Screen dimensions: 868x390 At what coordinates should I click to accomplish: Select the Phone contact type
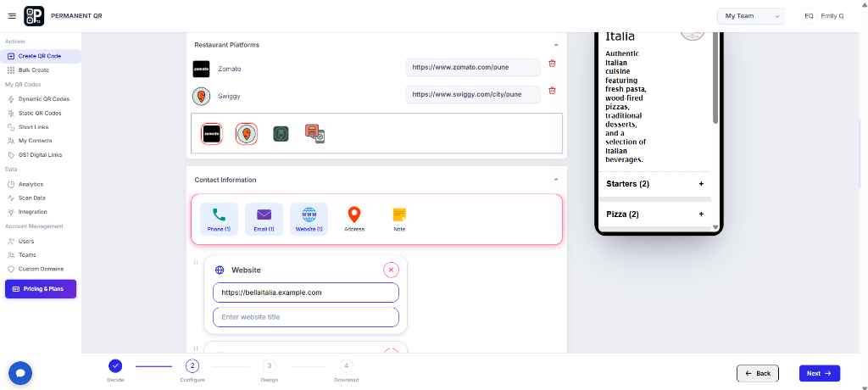(x=220, y=220)
